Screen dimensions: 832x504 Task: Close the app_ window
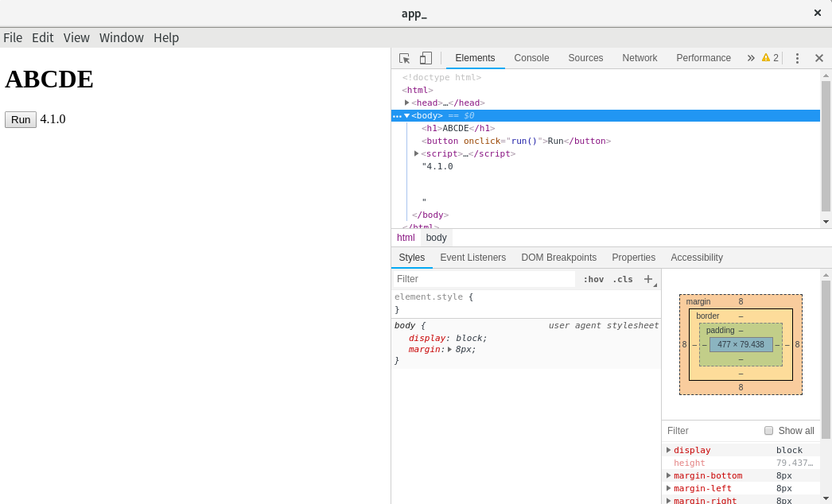coord(817,13)
